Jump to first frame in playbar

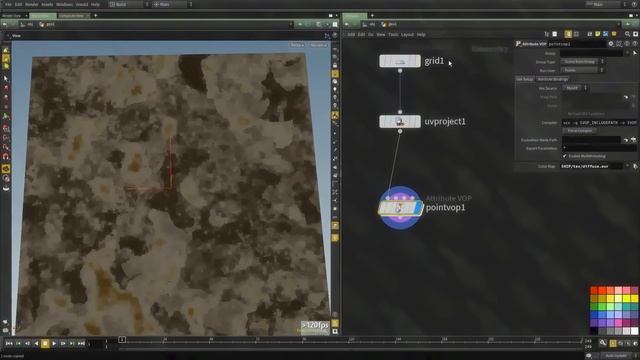(9, 344)
